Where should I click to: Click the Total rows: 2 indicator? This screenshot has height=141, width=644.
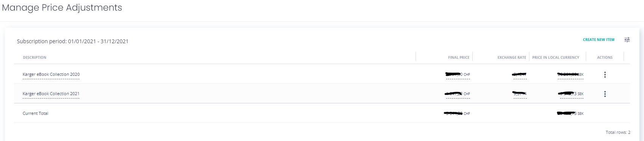[618, 132]
